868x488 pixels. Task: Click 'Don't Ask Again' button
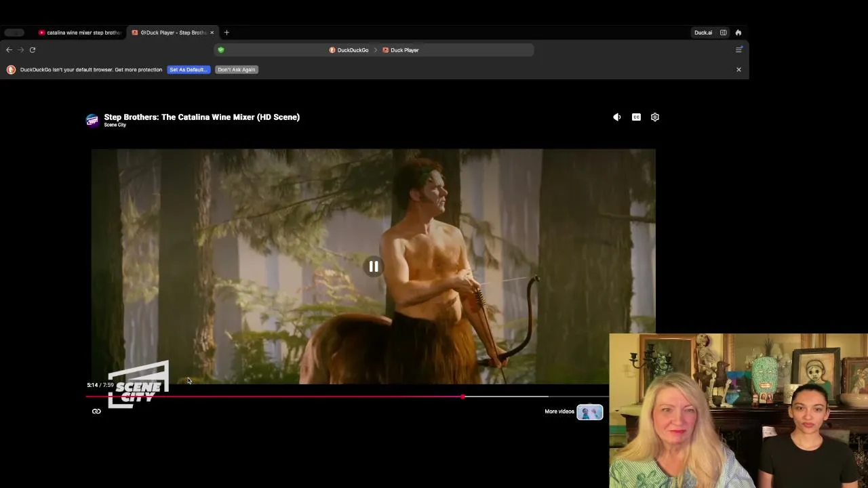click(x=237, y=70)
